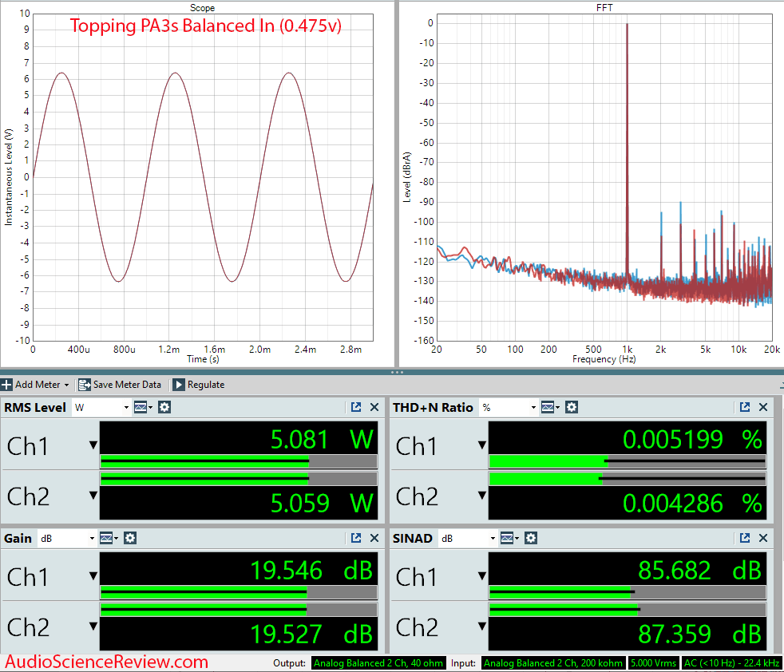Click the Regulate play icon
The width and height of the screenshot is (784, 672).
click(178, 385)
